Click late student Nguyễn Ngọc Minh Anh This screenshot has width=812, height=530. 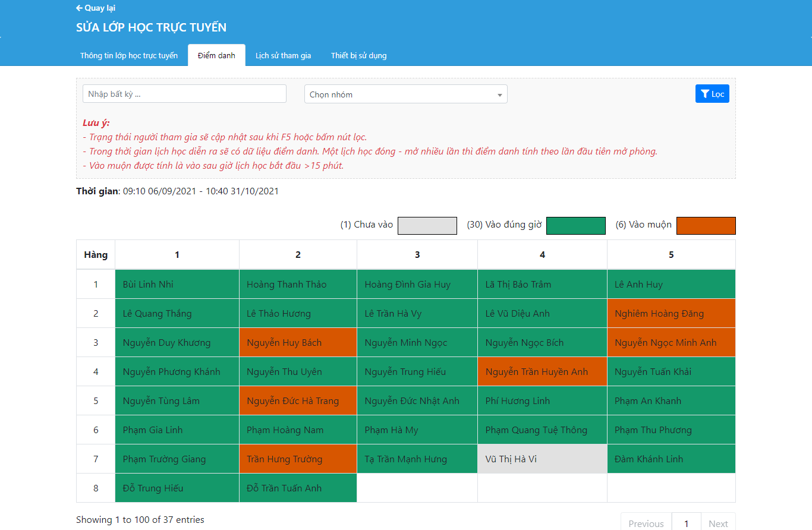click(x=671, y=343)
